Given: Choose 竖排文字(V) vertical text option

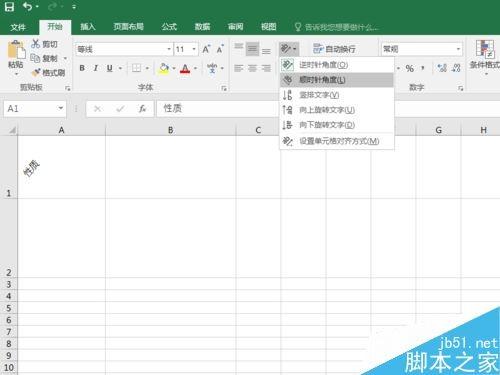Looking at the screenshot, I should pyautogui.click(x=337, y=95).
